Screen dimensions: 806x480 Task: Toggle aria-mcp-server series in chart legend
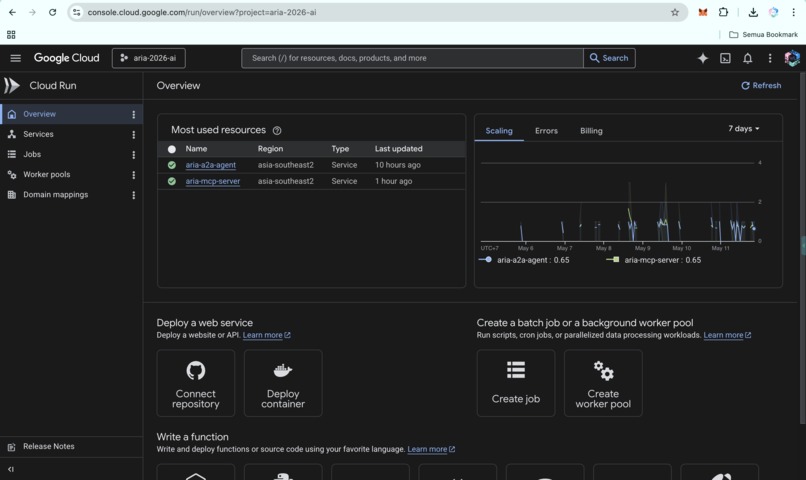point(653,260)
